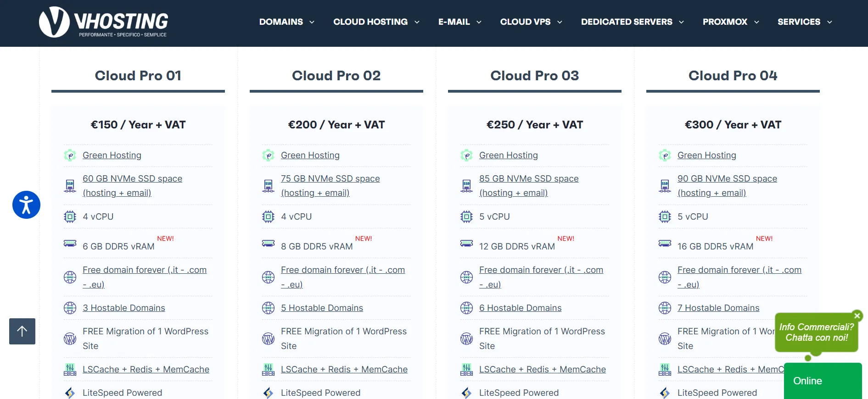This screenshot has width=868, height=399.
Task: Click free domain globe icon in Cloud Pro 01
Action: point(70,277)
